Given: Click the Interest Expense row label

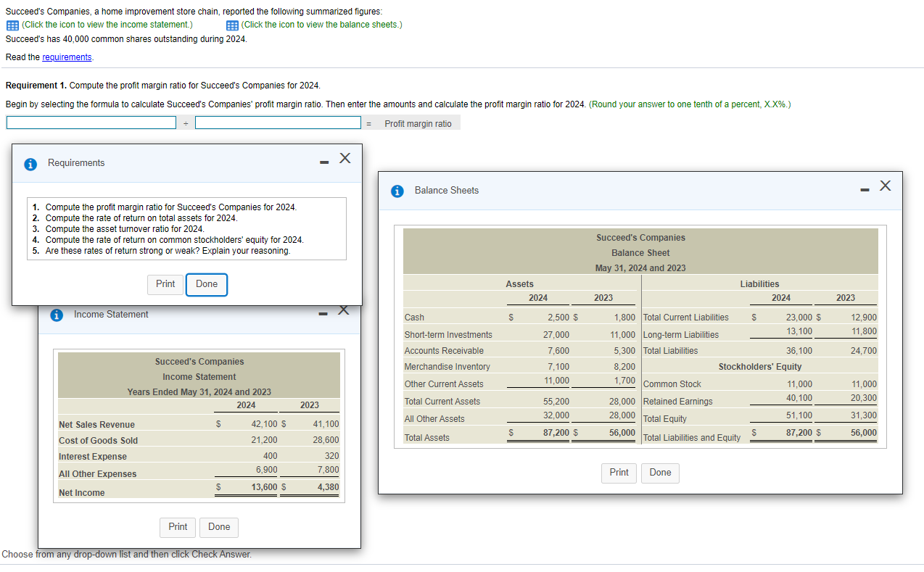Looking at the screenshot, I should pos(93,457).
